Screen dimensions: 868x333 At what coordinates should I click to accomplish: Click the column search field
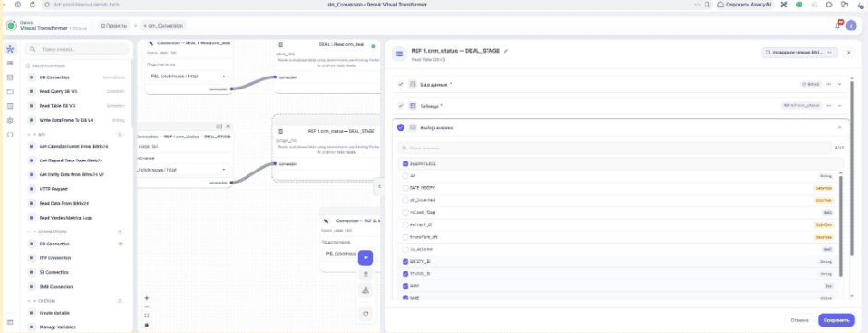coord(615,149)
